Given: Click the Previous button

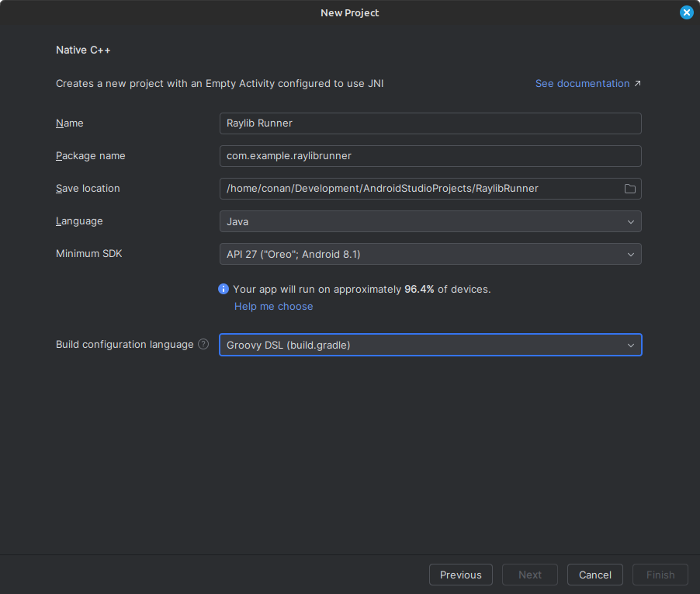Looking at the screenshot, I should (460, 575).
